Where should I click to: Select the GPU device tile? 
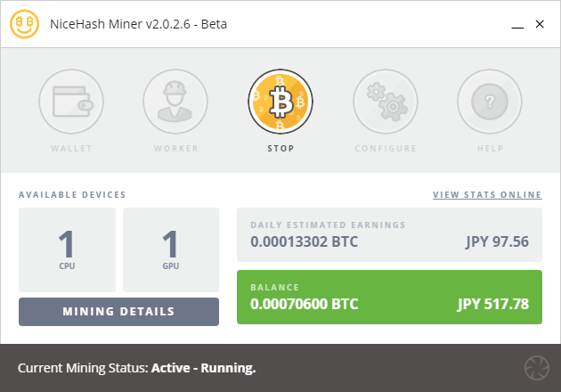click(171, 249)
